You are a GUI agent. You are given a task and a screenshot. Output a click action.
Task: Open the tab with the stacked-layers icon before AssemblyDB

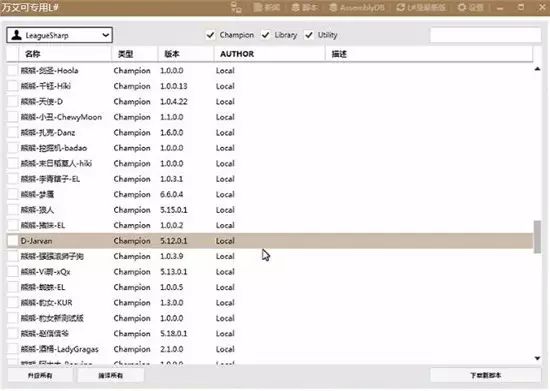click(304, 7)
